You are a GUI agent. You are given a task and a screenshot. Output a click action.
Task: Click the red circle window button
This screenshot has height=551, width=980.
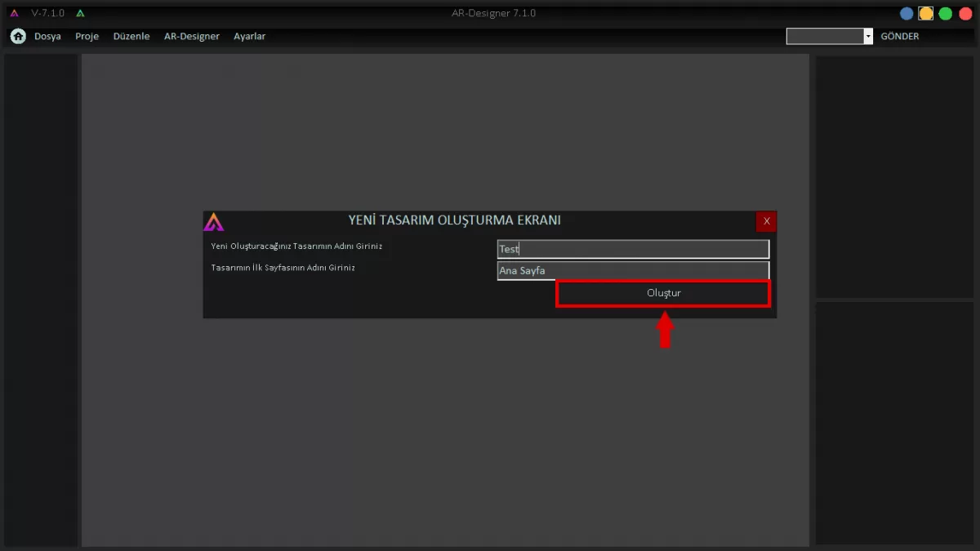965,13
